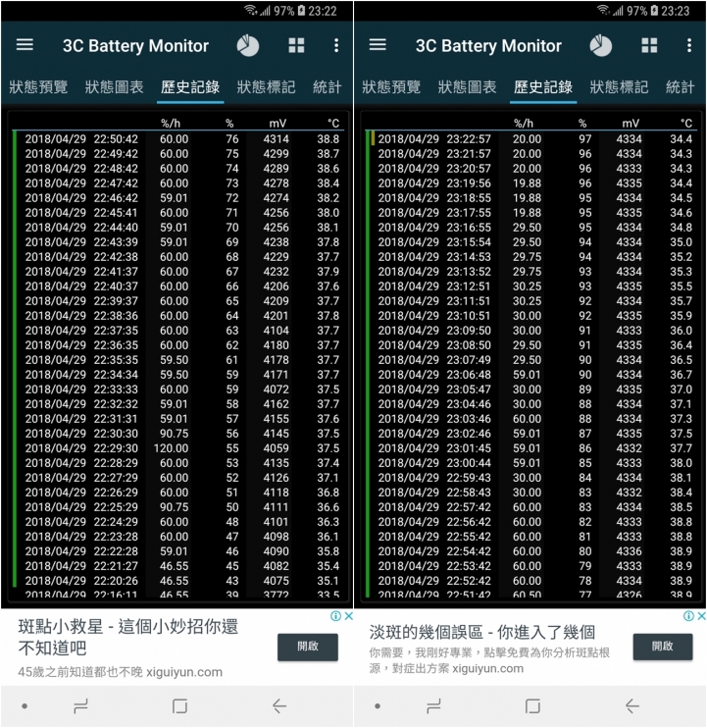Switch to 狀態圖表 tab in left screenshot

click(114, 86)
